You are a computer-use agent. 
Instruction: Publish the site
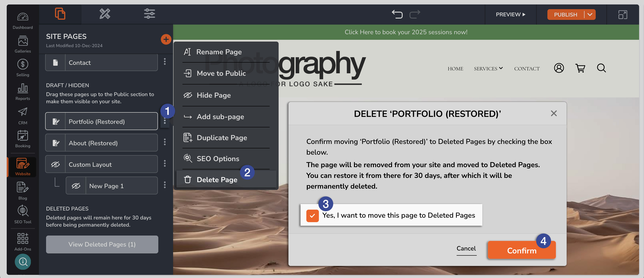(566, 15)
